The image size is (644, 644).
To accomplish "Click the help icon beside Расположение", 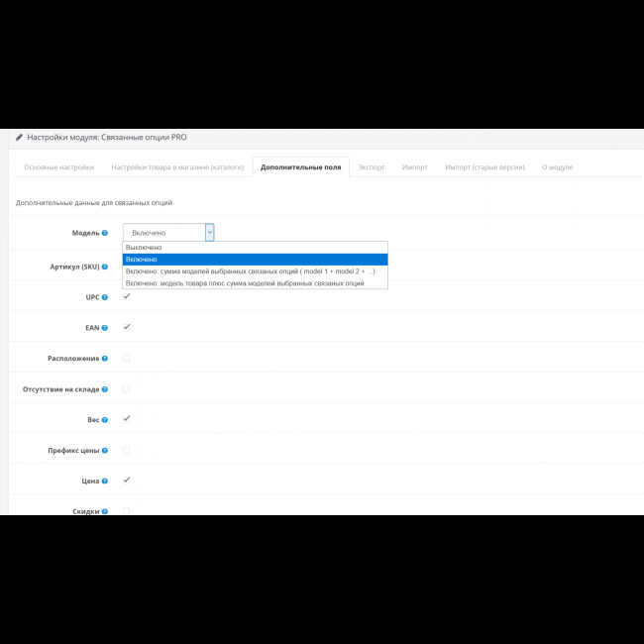I will point(105,358).
